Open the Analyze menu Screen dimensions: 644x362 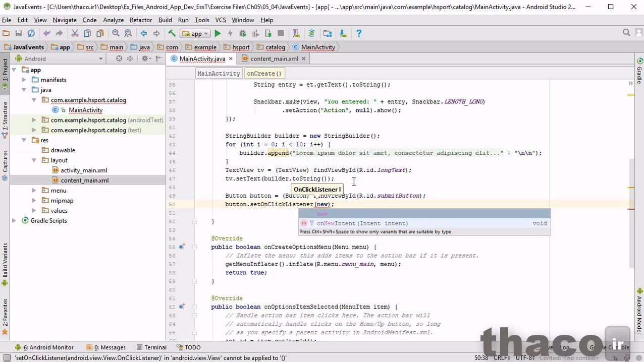(113, 20)
